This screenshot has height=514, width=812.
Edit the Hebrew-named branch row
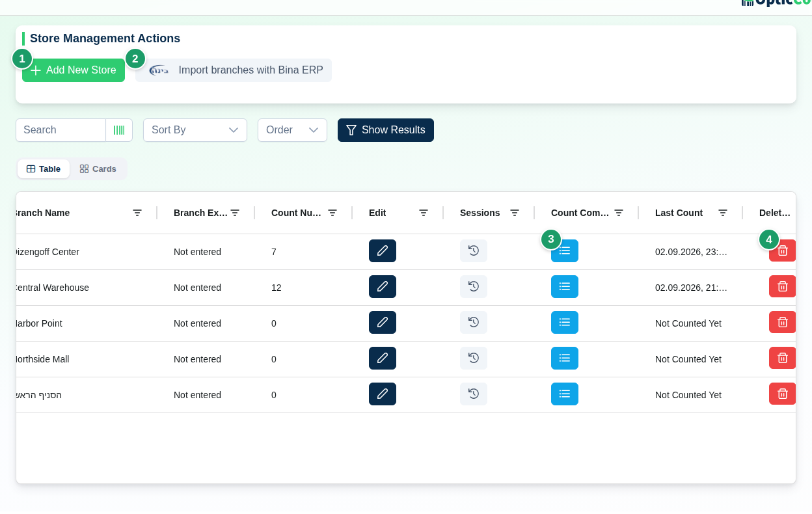383,394
